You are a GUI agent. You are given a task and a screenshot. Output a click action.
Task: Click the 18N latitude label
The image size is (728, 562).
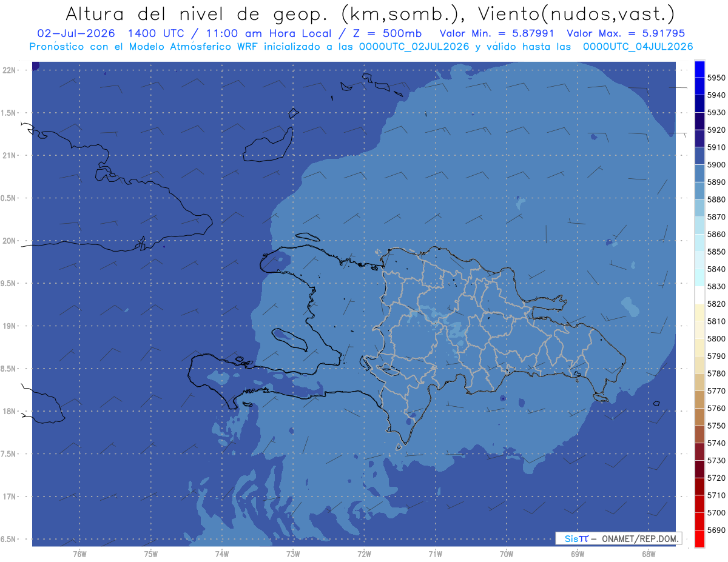tap(10, 411)
